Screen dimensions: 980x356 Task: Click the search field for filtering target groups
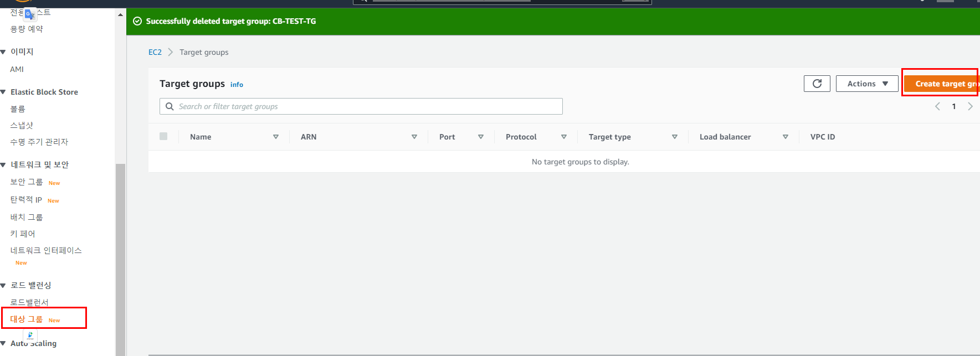pyautogui.click(x=361, y=106)
